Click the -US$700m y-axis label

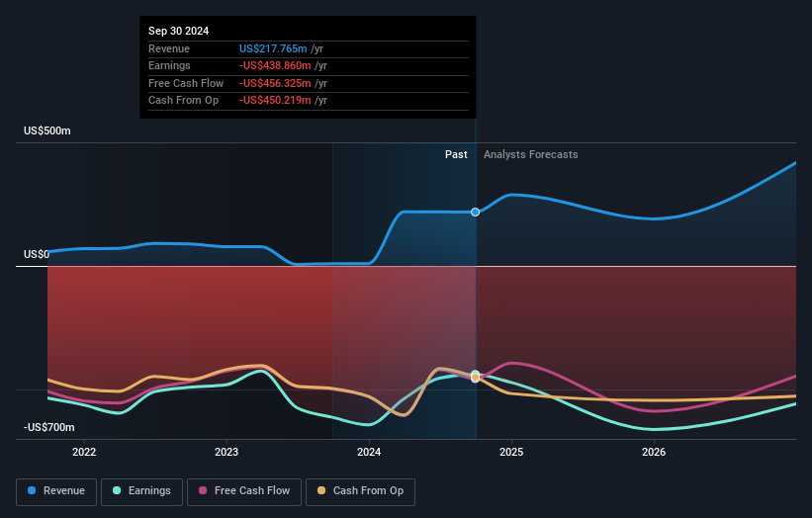(x=49, y=427)
